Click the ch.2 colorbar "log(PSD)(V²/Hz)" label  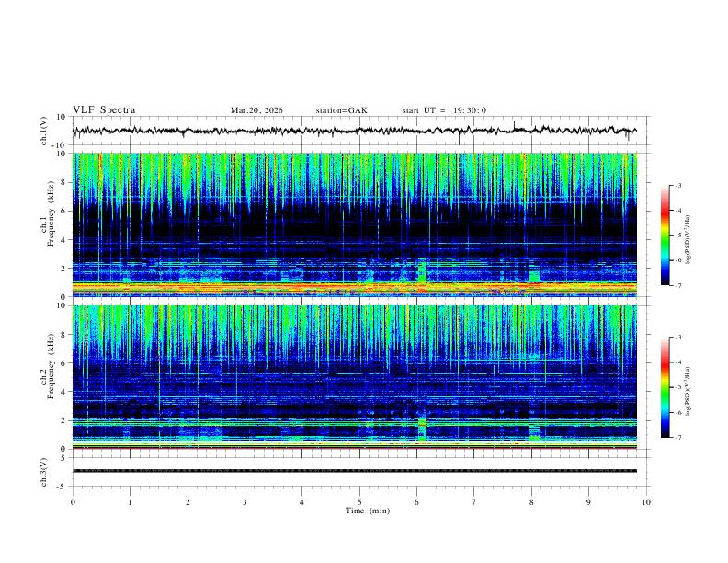tap(688, 391)
